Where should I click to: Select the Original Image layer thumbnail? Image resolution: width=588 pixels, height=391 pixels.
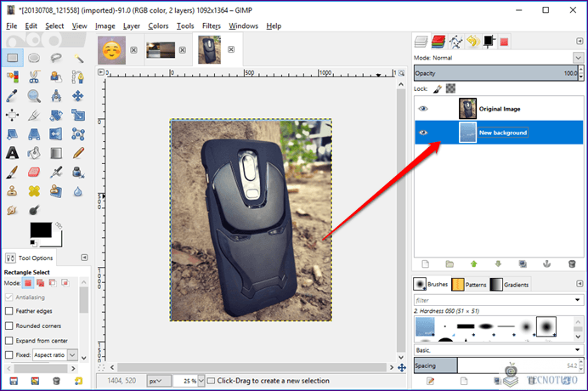[x=467, y=109]
